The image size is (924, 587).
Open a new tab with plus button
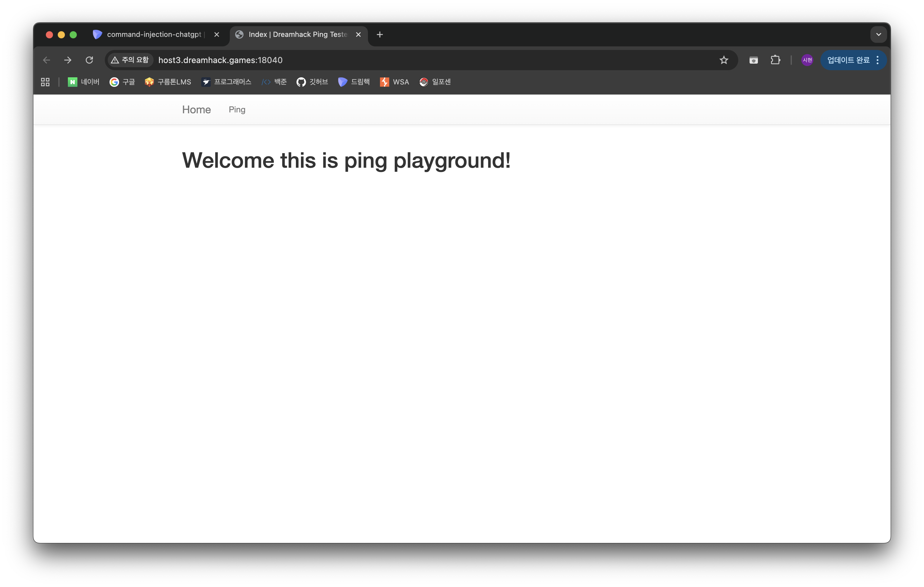point(380,34)
